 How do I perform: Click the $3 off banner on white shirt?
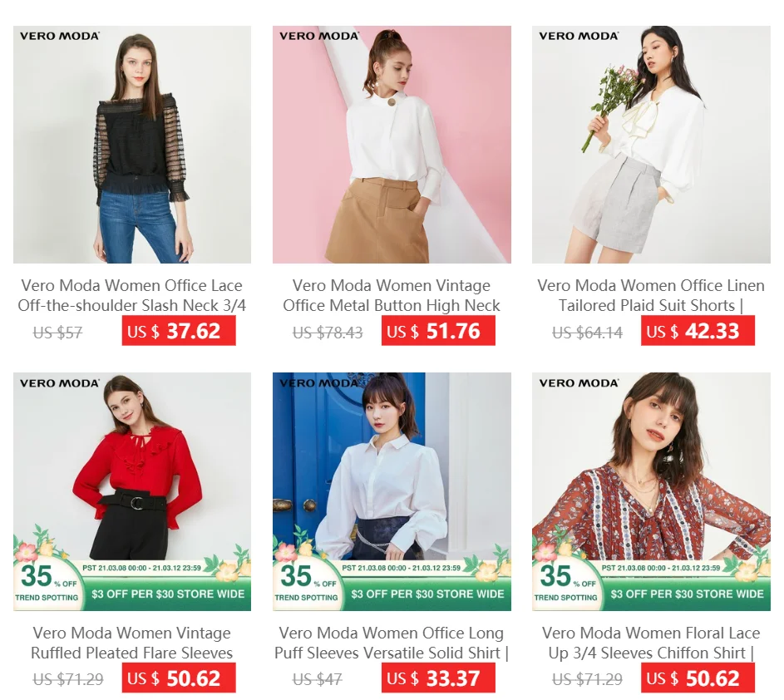[x=427, y=594]
